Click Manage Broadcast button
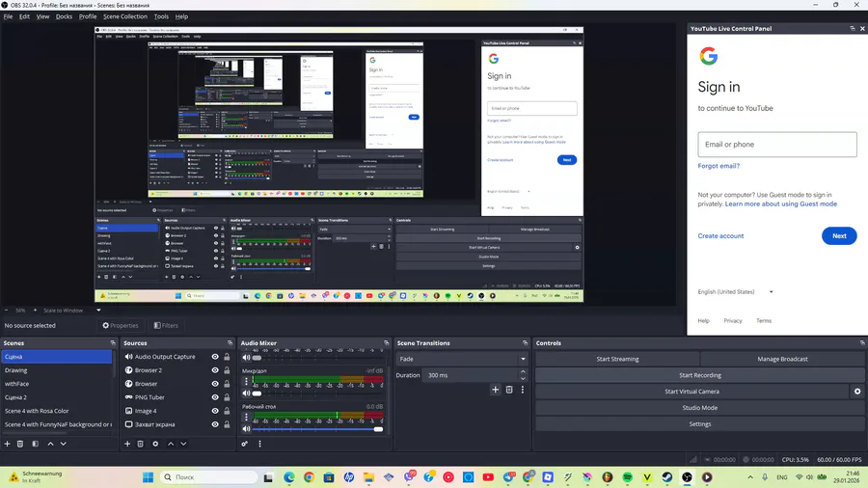868x488 pixels. point(782,359)
